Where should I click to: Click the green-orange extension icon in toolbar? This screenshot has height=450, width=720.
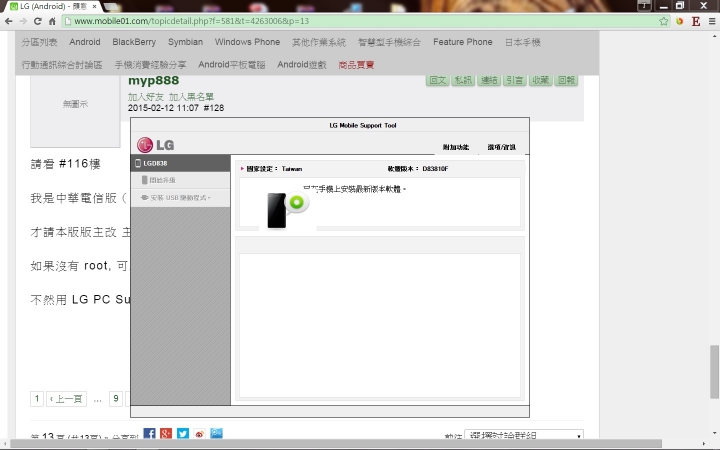[680, 21]
